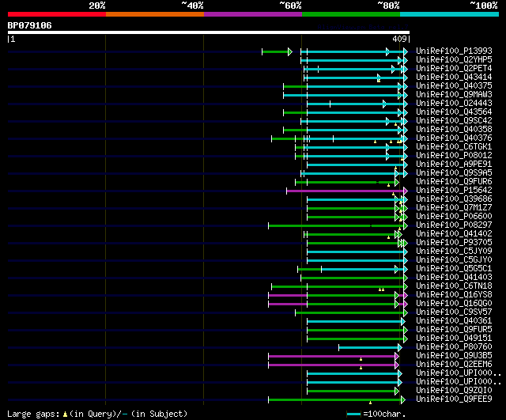Select the UniRef100_P08297 label
This screenshot has height=420, width=506.
(454, 225)
